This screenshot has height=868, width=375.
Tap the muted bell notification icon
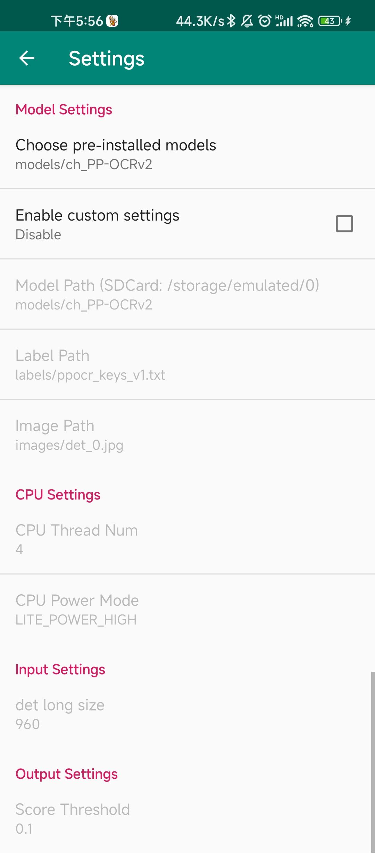[247, 21]
